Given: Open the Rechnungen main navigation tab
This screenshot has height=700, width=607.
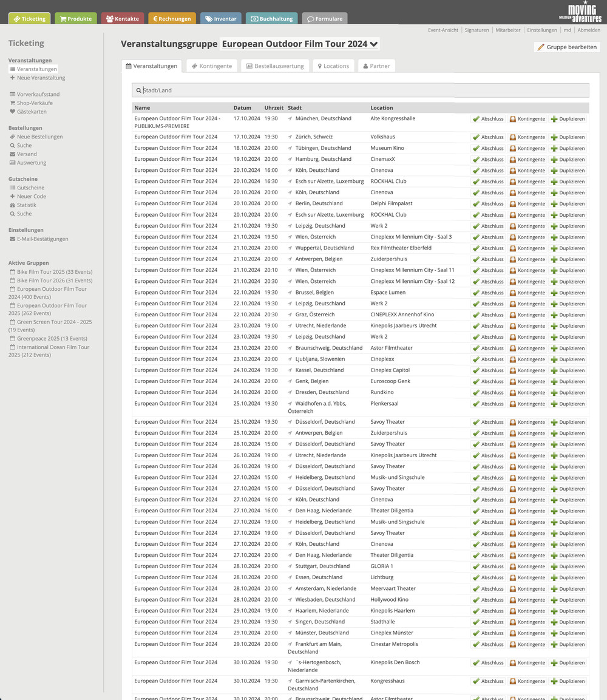Looking at the screenshot, I should (172, 19).
